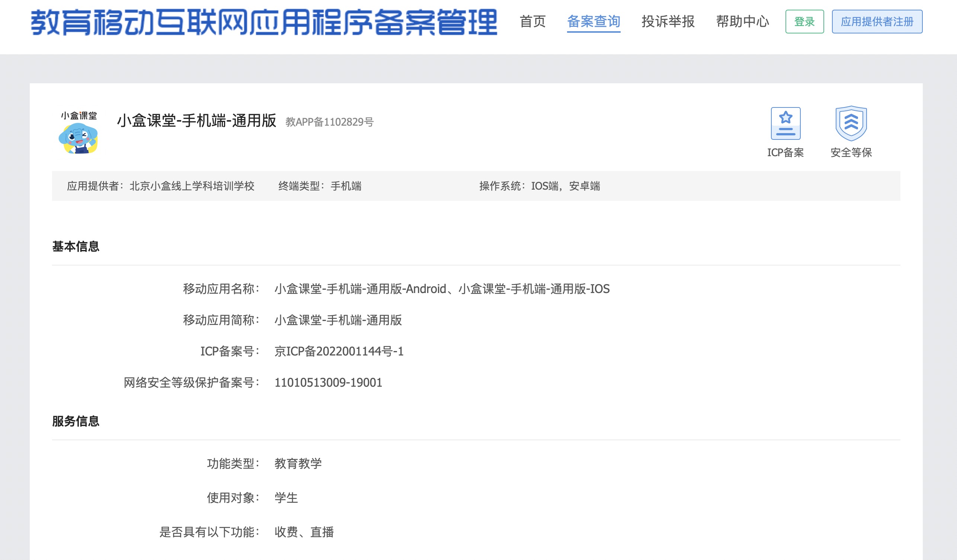The width and height of the screenshot is (957, 560).
Task: Click the full app name ending in Android、…-IOS
Action: 442,289
